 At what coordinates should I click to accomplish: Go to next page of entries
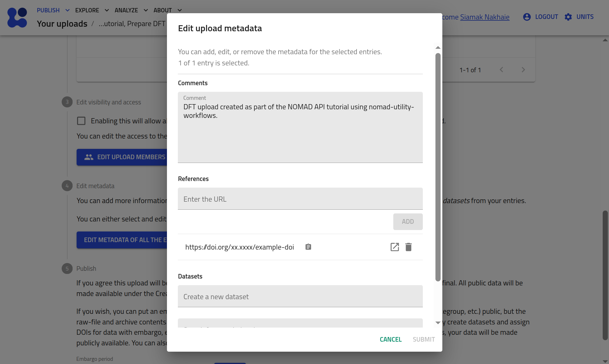[x=523, y=69]
